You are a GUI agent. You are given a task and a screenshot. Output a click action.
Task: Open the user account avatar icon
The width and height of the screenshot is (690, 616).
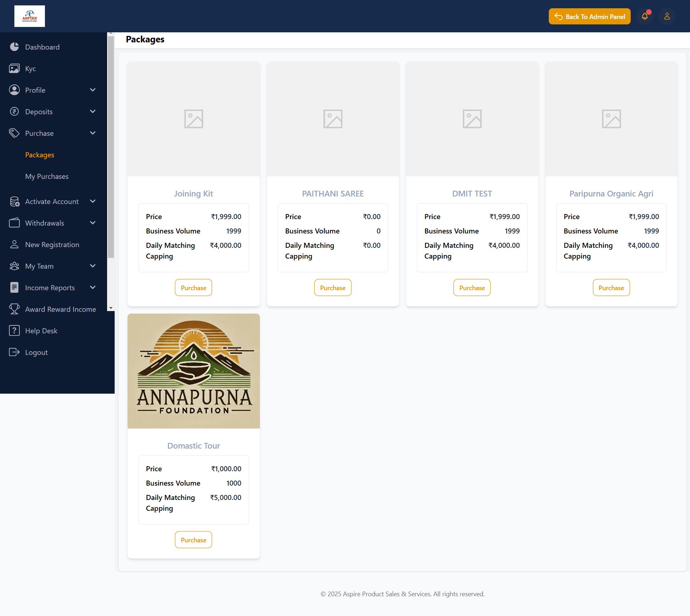point(667,17)
